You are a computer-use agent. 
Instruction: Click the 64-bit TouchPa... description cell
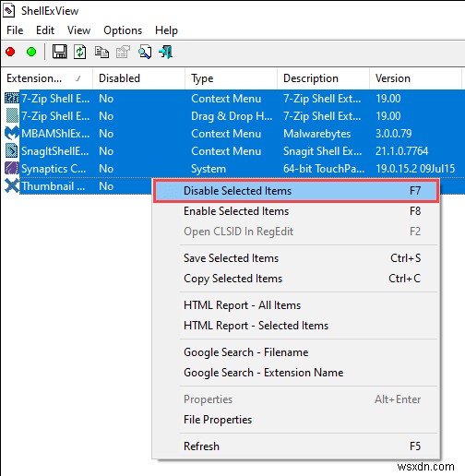[x=324, y=169]
